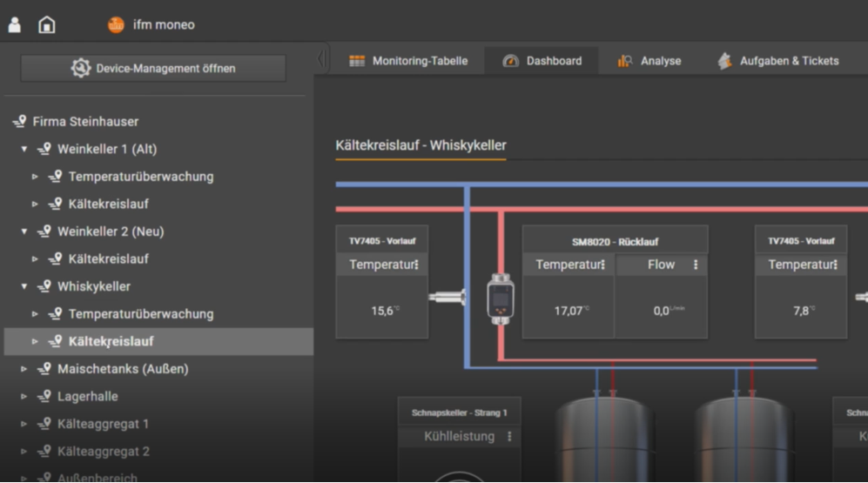The width and height of the screenshot is (868, 483).
Task: Open the Aufgaben & Tickets tab
Action: (x=778, y=61)
